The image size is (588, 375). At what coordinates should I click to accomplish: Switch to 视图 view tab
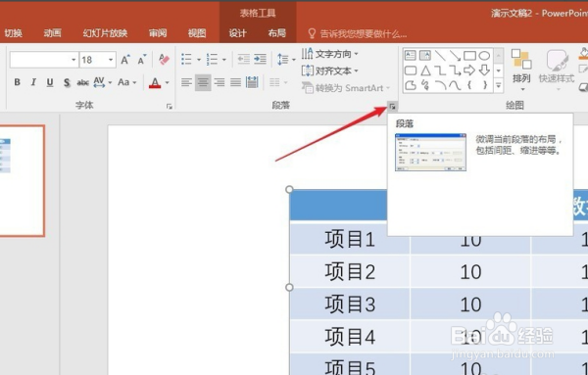(x=197, y=33)
